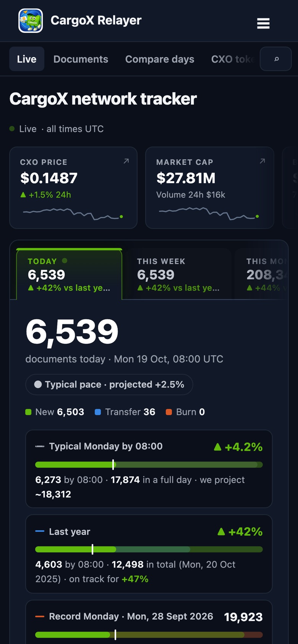The height and width of the screenshot is (644, 298).
Task: Click the green Live status dot
Action: tap(12, 129)
